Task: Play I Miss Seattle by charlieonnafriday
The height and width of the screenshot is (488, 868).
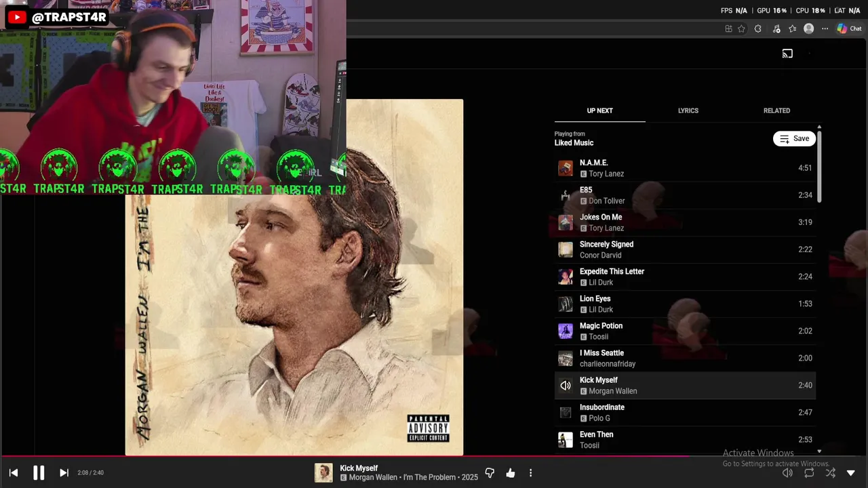Action: (685, 358)
